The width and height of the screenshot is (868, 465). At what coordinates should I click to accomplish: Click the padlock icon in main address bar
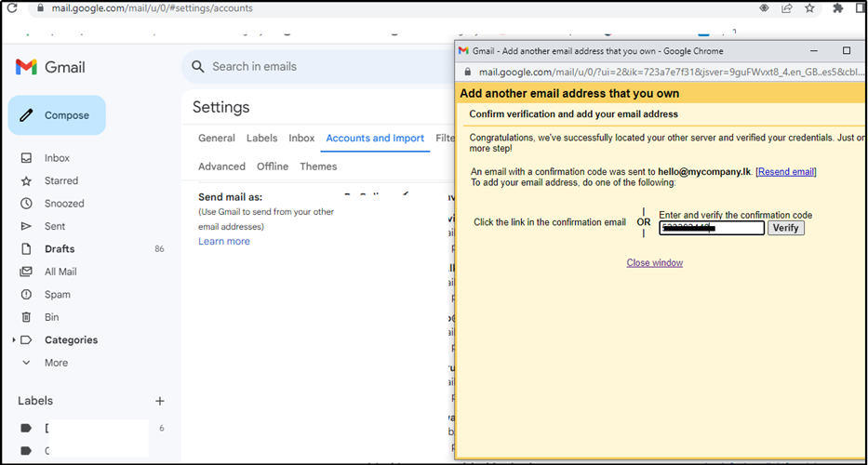[x=39, y=9]
